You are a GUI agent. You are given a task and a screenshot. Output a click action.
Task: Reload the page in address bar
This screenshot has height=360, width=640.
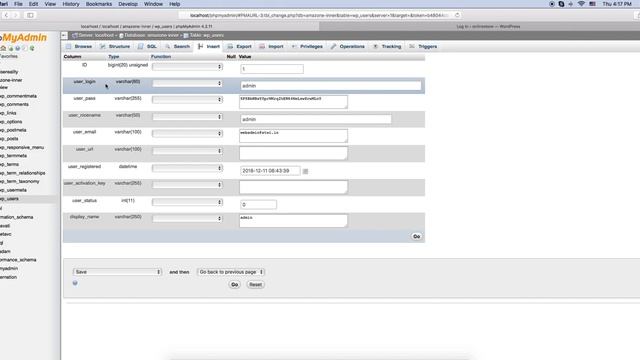tap(457, 15)
